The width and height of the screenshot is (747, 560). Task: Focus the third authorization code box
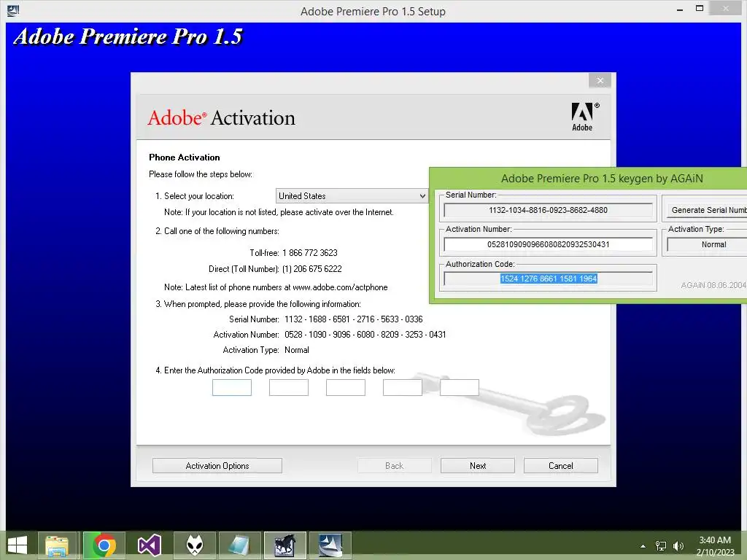pyautogui.click(x=345, y=388)
